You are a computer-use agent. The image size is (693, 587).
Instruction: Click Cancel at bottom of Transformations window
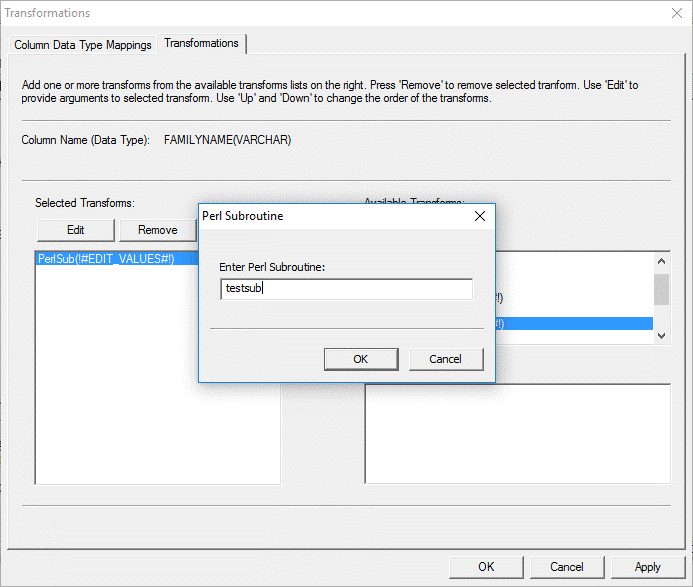point(567,566)
